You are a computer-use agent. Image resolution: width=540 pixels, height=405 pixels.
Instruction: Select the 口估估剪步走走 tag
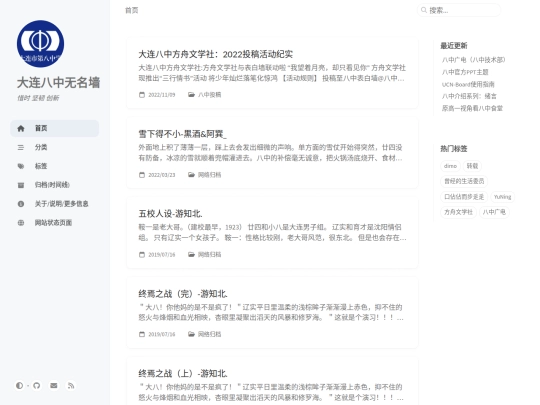tap(464, 197)
